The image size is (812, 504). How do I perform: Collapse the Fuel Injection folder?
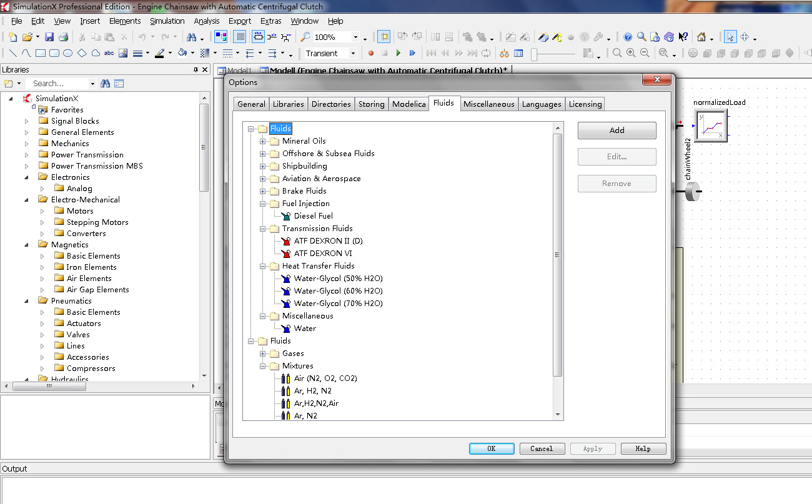click(x=264, y=204)
